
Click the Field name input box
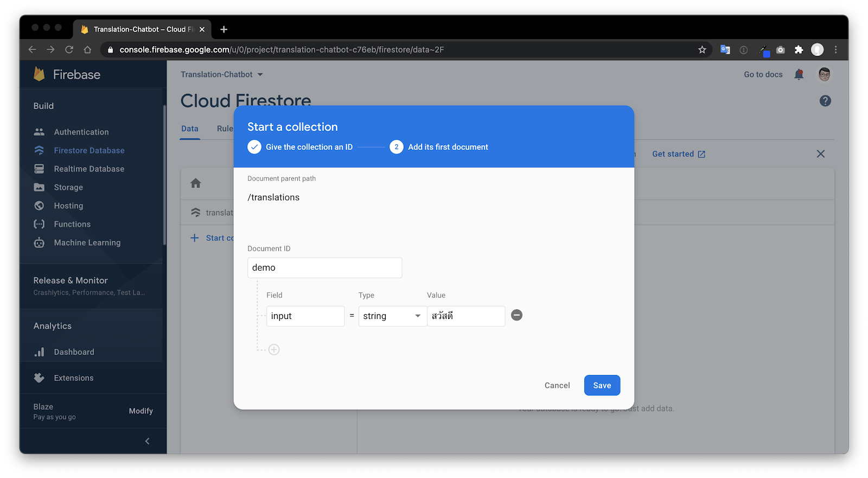coord(305,316)
